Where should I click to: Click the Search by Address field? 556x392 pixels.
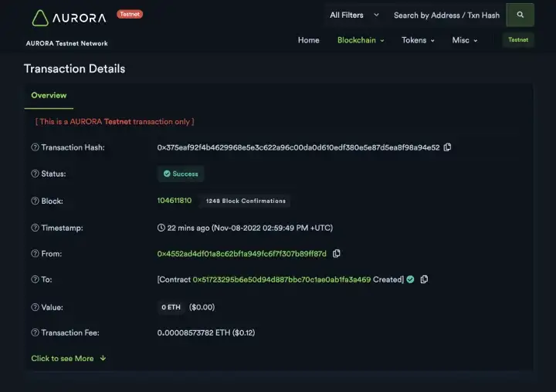point(447,15)
